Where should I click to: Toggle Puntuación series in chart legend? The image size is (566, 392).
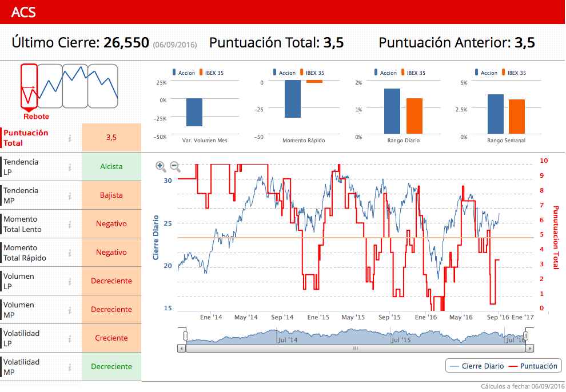(x=533, y=366)
